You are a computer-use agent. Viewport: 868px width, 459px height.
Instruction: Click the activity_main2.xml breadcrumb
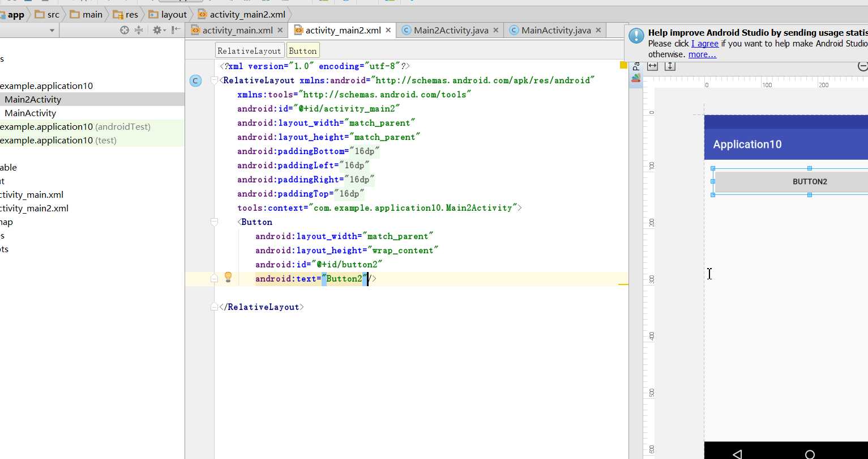point(242,14)
